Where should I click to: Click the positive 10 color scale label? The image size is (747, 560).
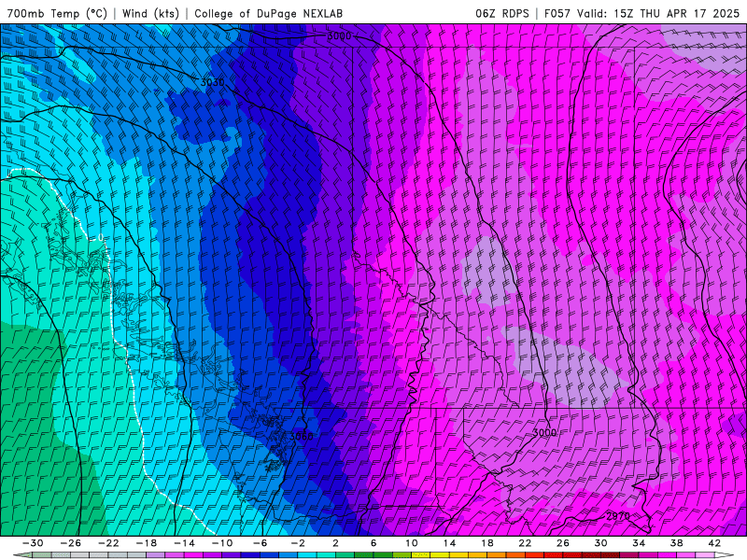click(x=411, y=543)
